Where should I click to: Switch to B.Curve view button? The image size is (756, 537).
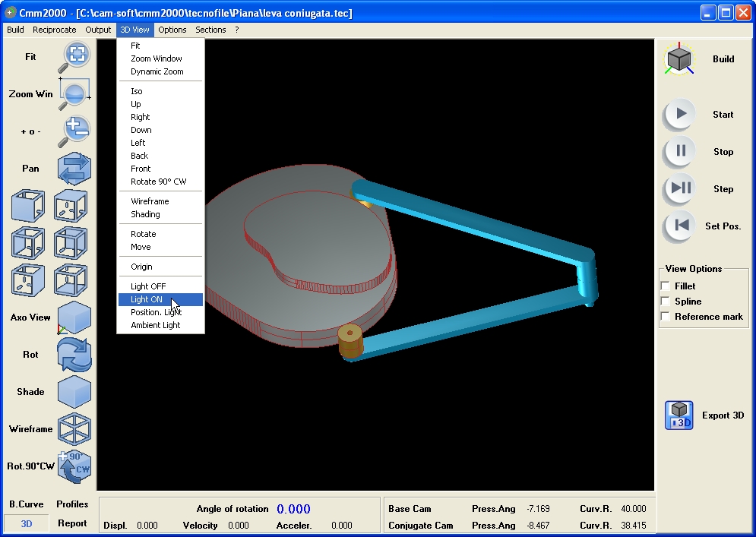coord(27,504)
